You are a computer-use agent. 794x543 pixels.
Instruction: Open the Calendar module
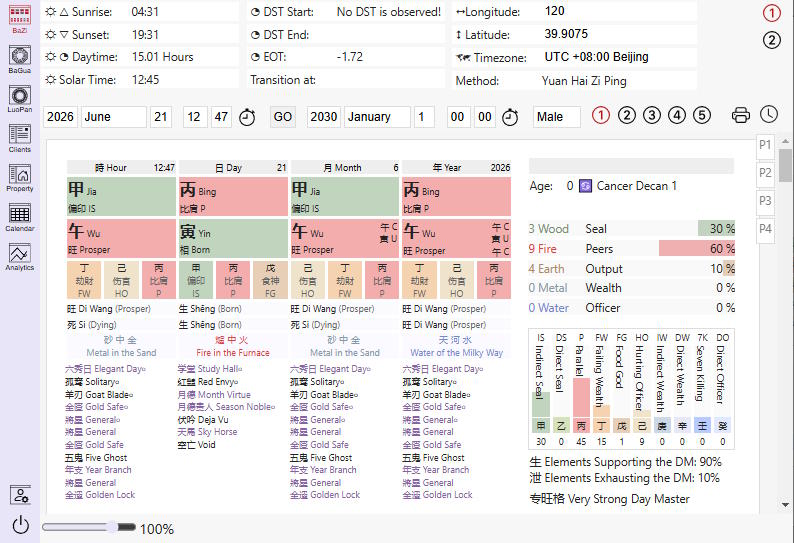(x=20, y=217)
